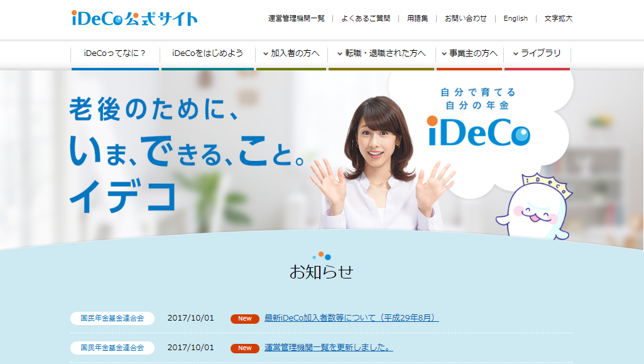
Task: Switch the site to English
Action: point(515,18)
